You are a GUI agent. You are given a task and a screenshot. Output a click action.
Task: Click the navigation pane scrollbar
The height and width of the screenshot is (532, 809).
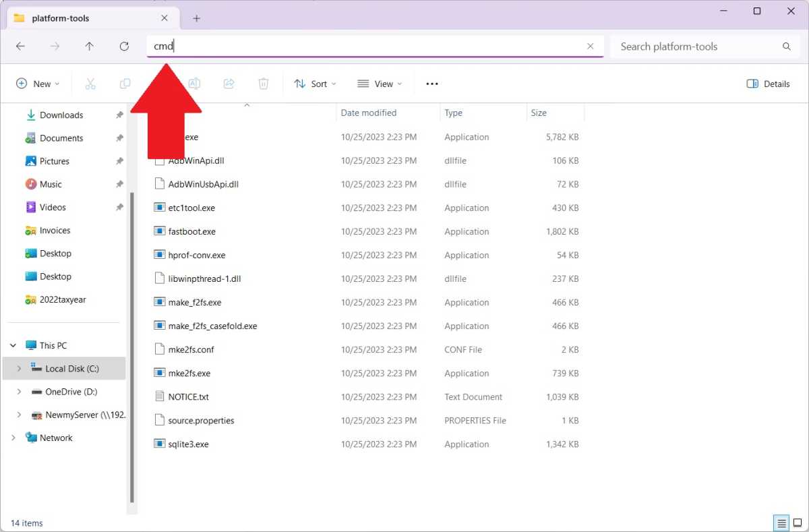[x=132, y=347]
